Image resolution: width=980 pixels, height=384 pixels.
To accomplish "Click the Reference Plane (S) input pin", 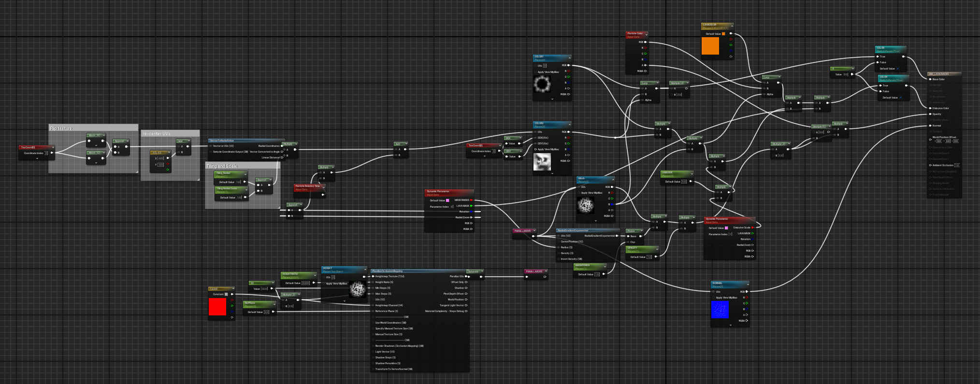I will pyautogui.click(x=374, y=311).
